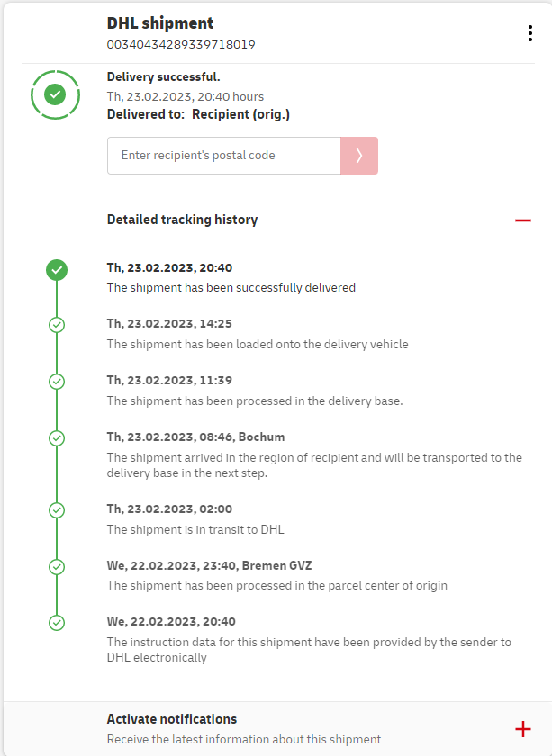Click the filled green delivered status checkmark

tap(57, 269)
